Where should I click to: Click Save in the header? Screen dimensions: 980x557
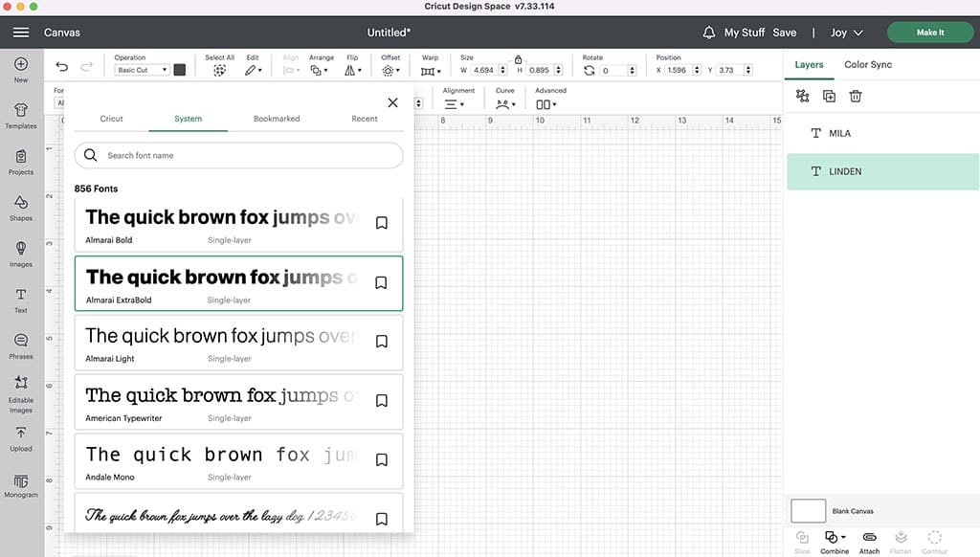tap(785, 33)
